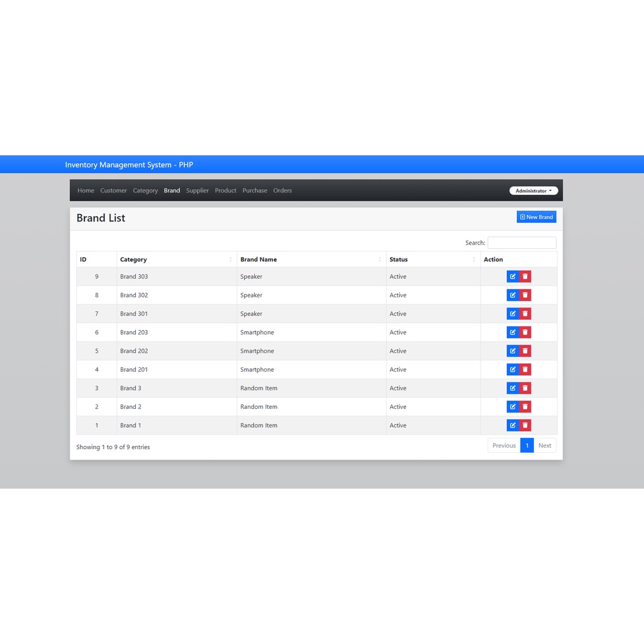Toggle sorting on the Category column
This screenshot has width=644, height=644.
tap(133, 259)
